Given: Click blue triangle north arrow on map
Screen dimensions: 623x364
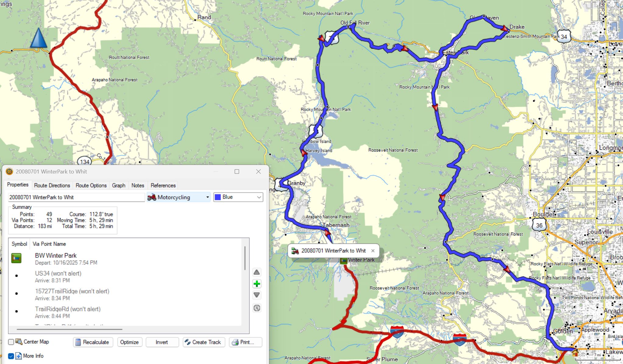Looking at the screenshot, I should [39, 38].
